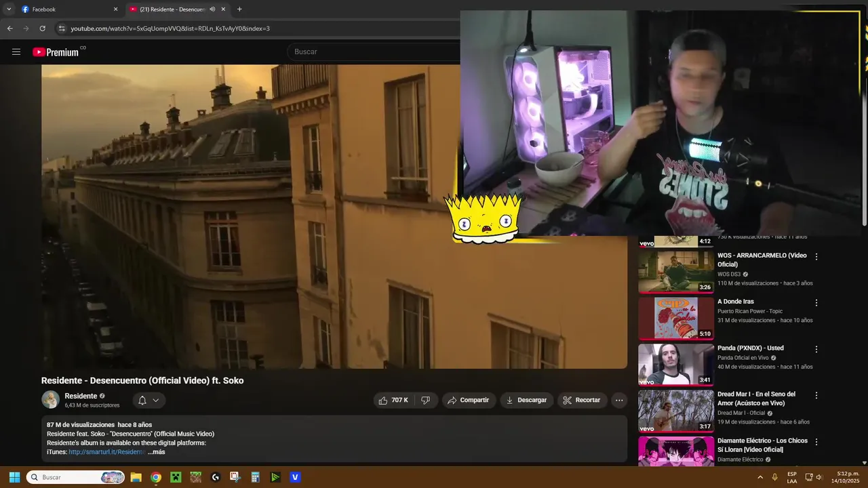Viewport: 868px width, 488px height.
Task: Download the video with Descargar
Action: (x=527, y=400)
